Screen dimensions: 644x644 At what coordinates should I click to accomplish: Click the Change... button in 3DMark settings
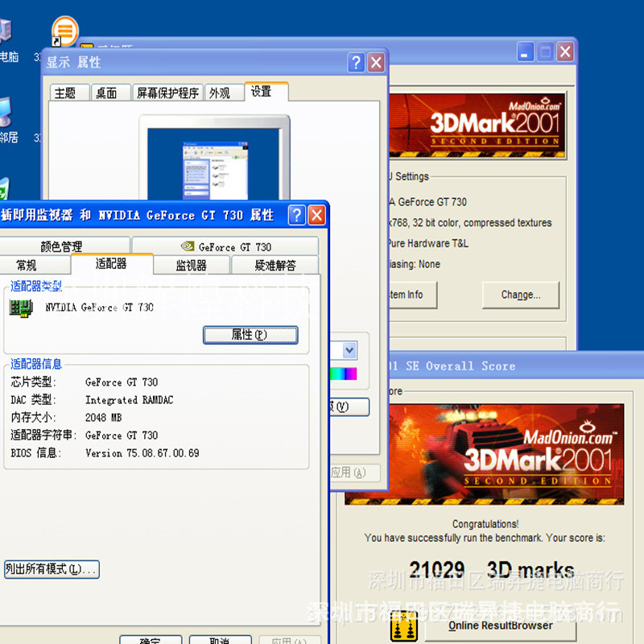(520, 295)
